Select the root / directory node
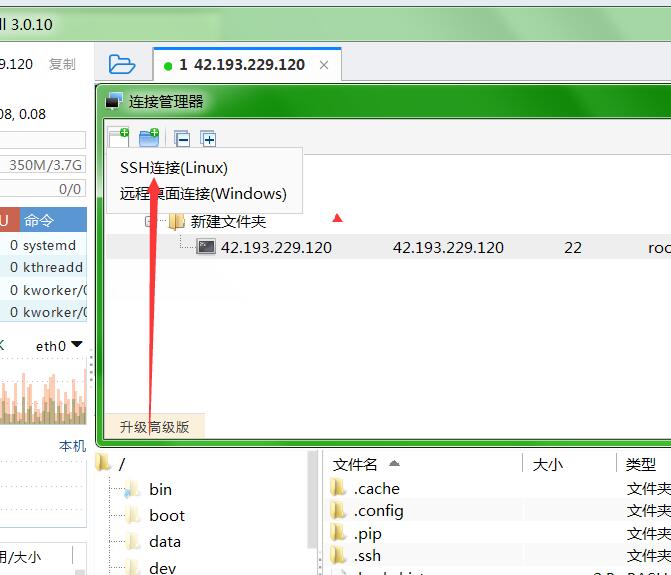The image size is (671, 575). [122, 464]
